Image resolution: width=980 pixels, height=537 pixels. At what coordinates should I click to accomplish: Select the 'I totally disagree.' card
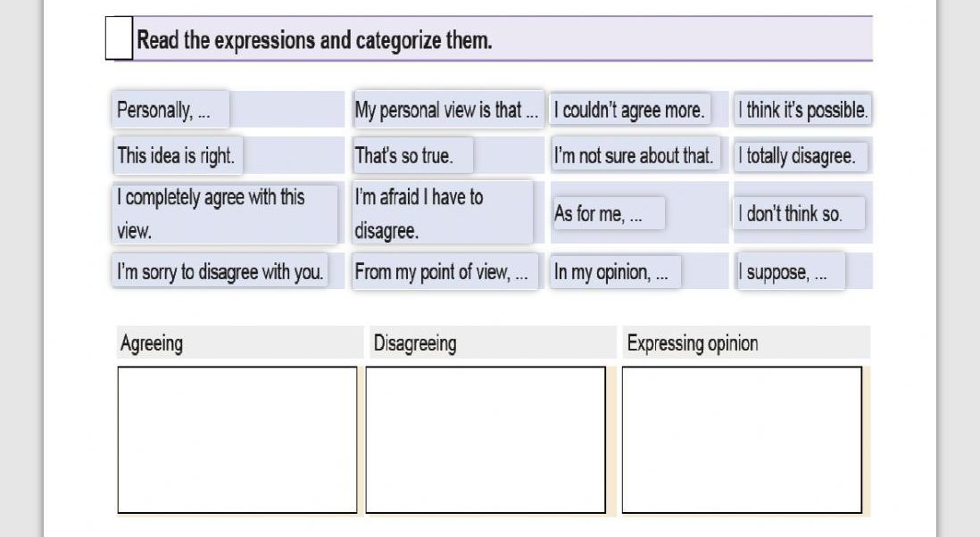click(x=800, y=155)
